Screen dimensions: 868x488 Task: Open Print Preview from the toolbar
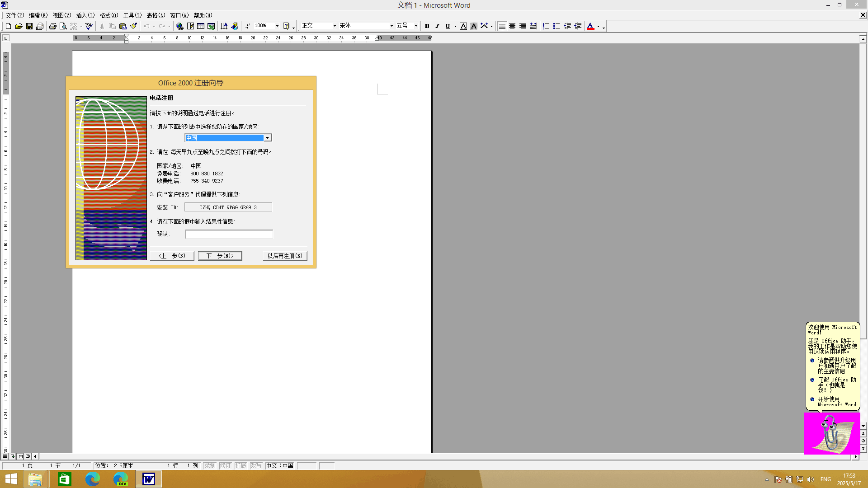coord(63,26)
